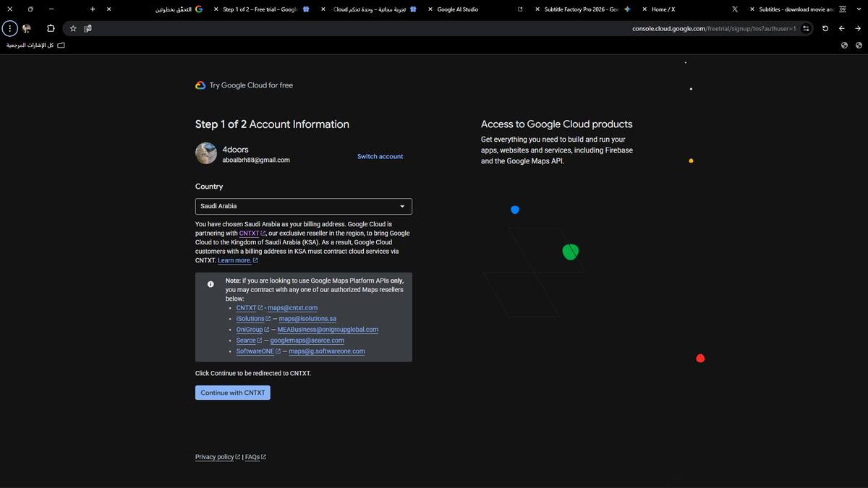
Task: Click Switch account link
Action: 380,156
